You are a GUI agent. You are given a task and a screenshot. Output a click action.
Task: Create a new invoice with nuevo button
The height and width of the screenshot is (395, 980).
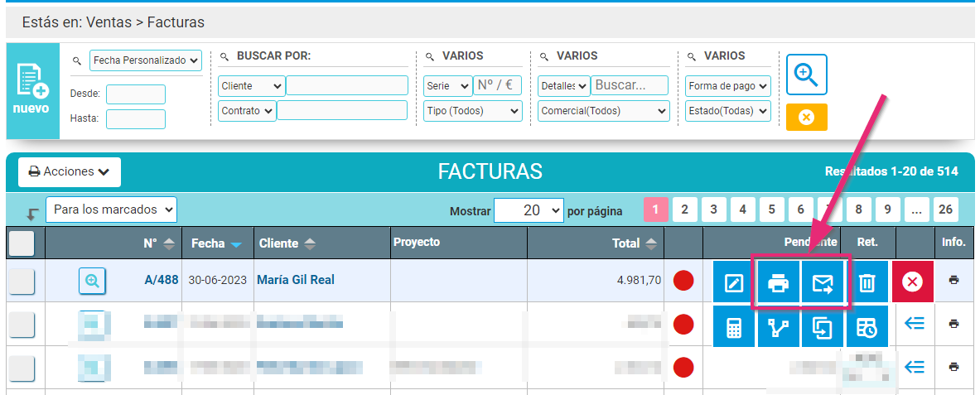tap(32, 91)
